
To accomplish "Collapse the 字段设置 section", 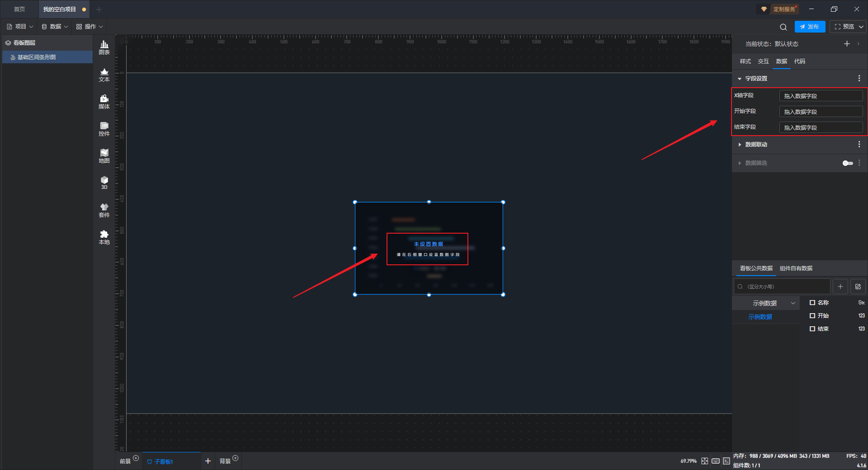I will pyautogui.click(x=740, y=79).
